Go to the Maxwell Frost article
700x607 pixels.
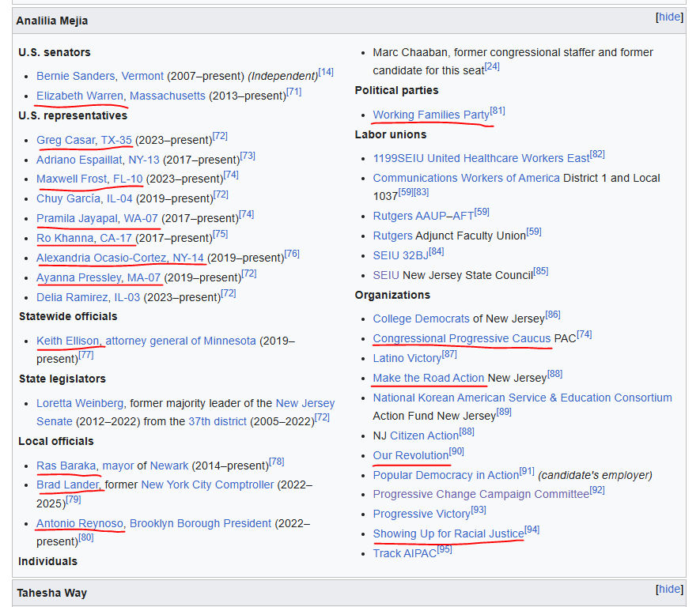[71, 179]
